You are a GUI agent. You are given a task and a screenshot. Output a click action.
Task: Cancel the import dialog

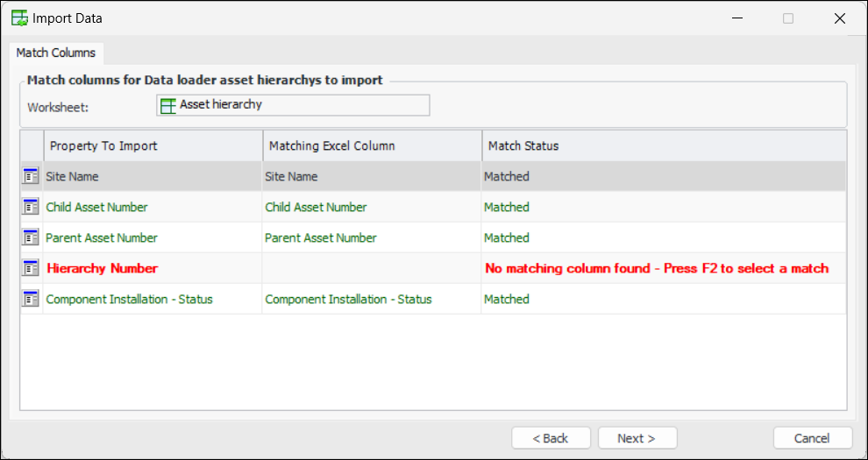(812, 438)
